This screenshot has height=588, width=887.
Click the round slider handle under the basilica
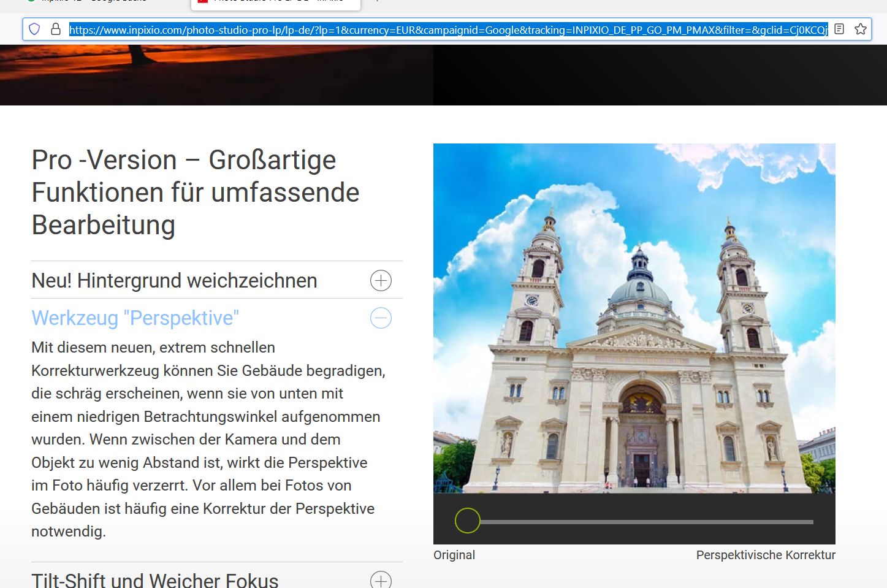467,521
